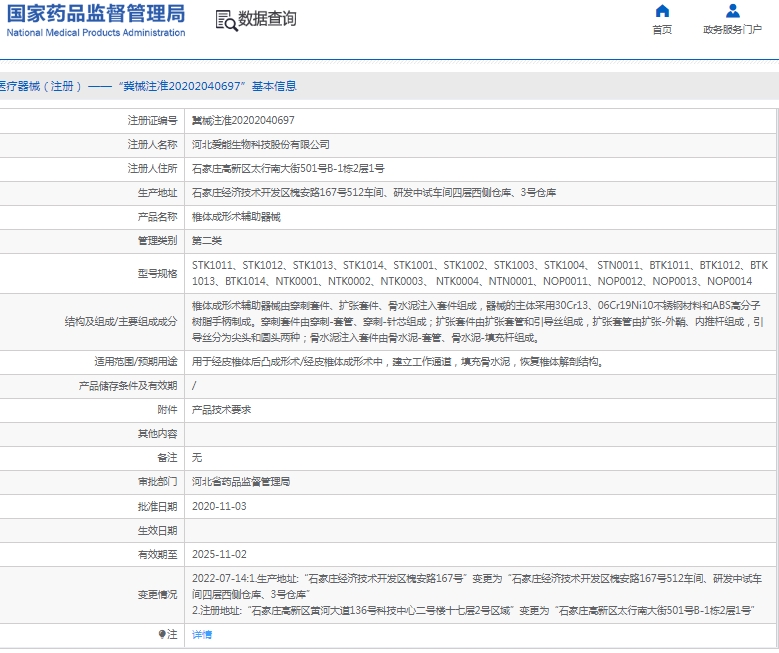The width and height of the screenshot is (779, 653).
Task: Click the 适用范围/预期用途 row label
Action: pos(136,362)
